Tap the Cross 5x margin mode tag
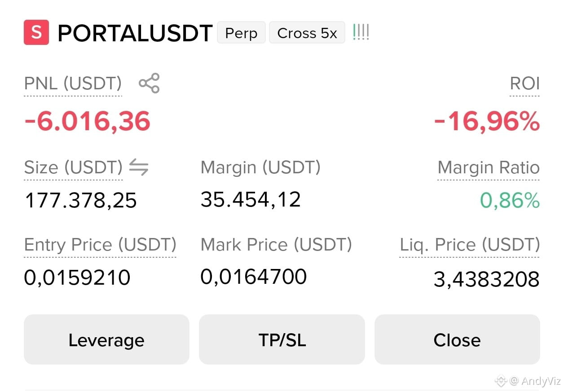 click(x=307, y=33)
